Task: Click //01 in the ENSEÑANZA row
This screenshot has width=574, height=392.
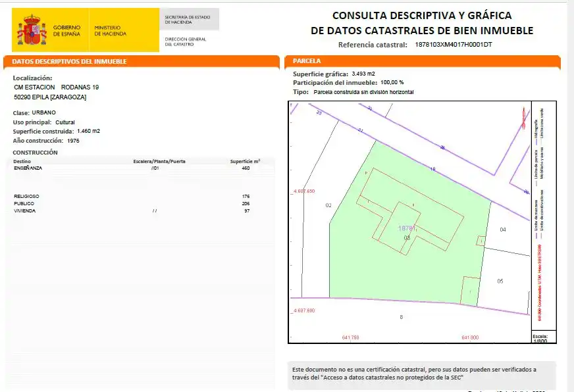Action: click(155, 168)
